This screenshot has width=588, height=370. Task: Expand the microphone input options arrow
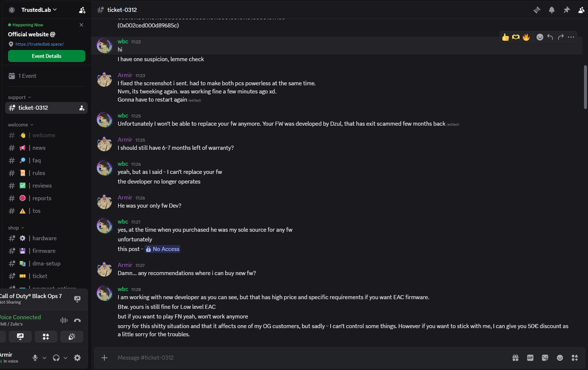[x=45, y=358]
